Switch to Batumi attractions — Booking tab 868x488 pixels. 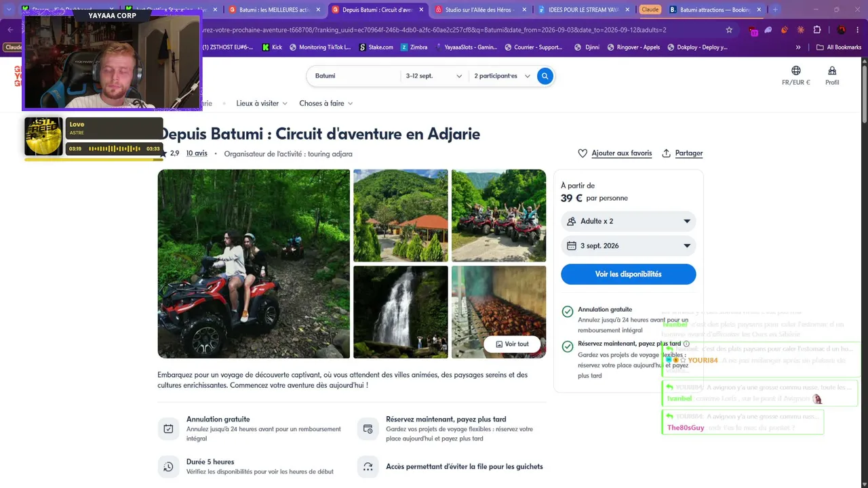coord(715,9)
